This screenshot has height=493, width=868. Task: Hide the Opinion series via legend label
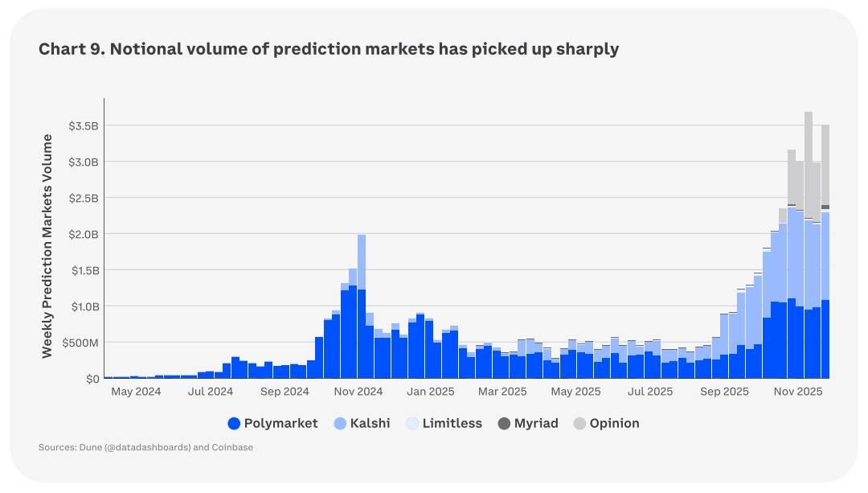click(x=614, y=424)
